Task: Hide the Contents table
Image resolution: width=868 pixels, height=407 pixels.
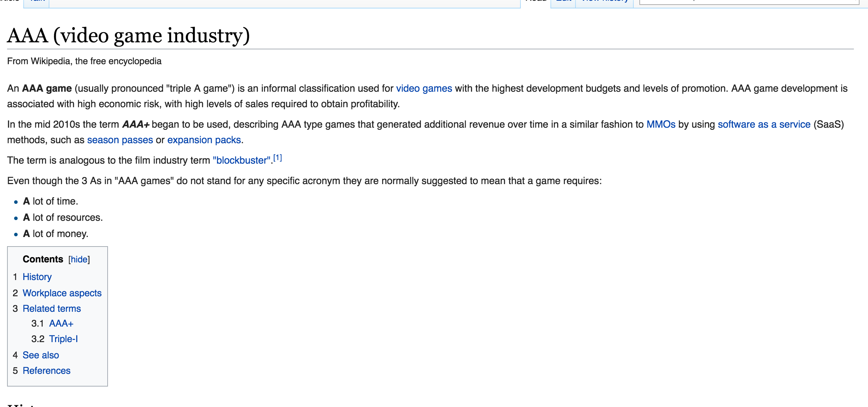Action: pyautogui.click(x=79, y=260)
